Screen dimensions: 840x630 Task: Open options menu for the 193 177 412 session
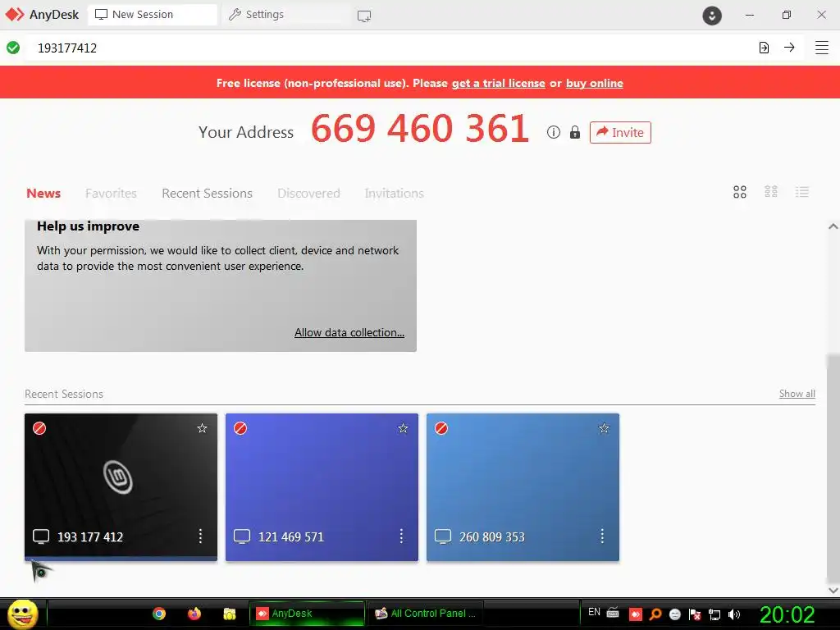200,536
